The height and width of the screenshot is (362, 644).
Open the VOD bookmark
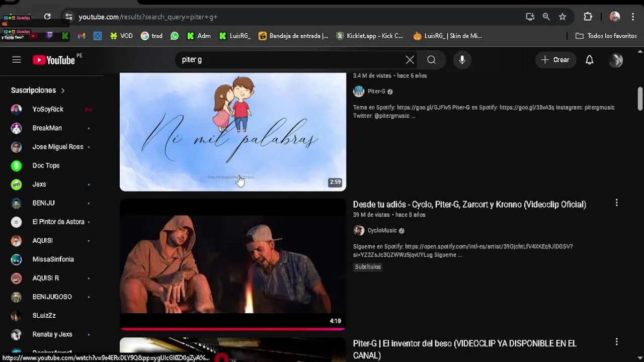pos(121,36)
